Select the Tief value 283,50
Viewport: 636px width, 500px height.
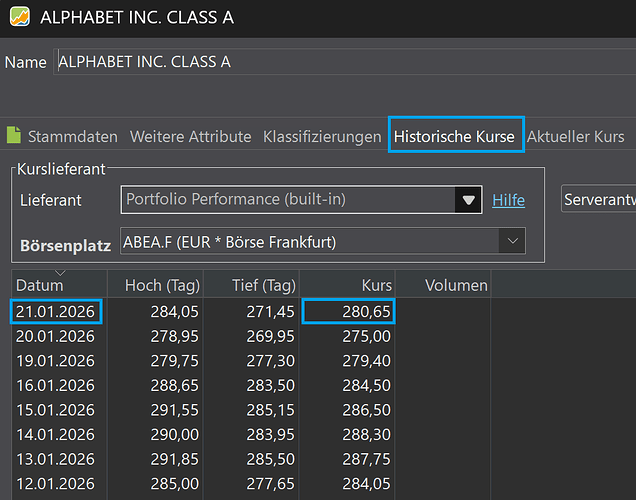pos(270,385)
